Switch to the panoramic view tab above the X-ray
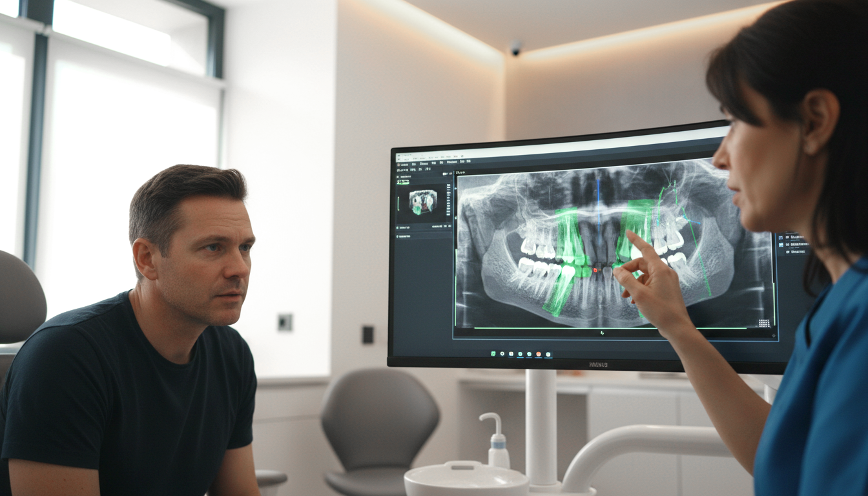 click(462, 172)
